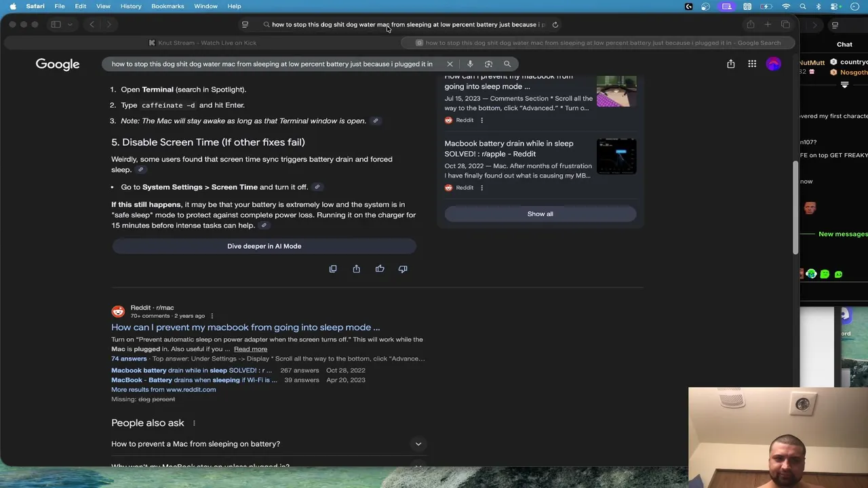The image size is (868, 488).
Task: Click the reader/page menu icon beside the address bar
Action: pyautogui.click(x=245, y=24)
